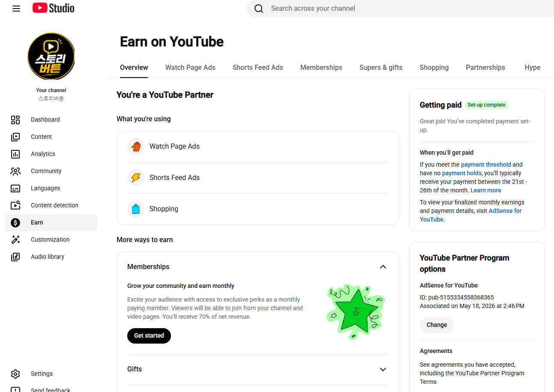
Task: Open the Settings gear icon
Action: pyautogui.click(x=15, y=374)
